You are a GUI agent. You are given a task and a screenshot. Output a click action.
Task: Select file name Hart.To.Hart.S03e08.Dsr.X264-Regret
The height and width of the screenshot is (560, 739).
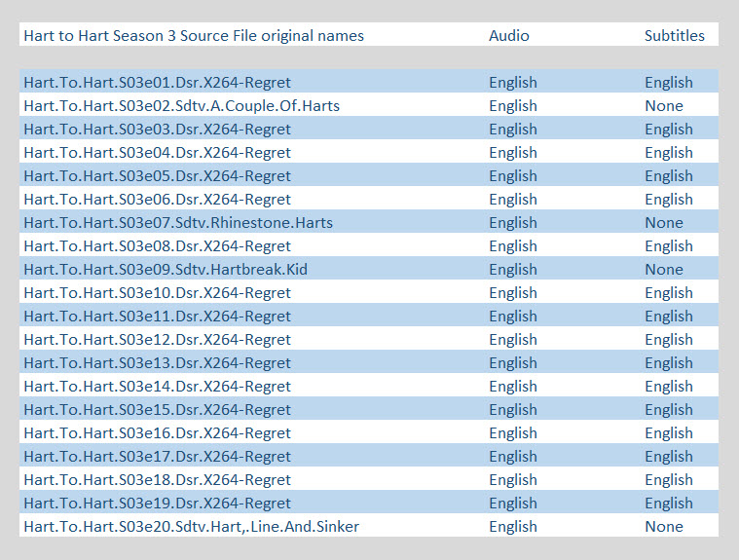[158, 246]
